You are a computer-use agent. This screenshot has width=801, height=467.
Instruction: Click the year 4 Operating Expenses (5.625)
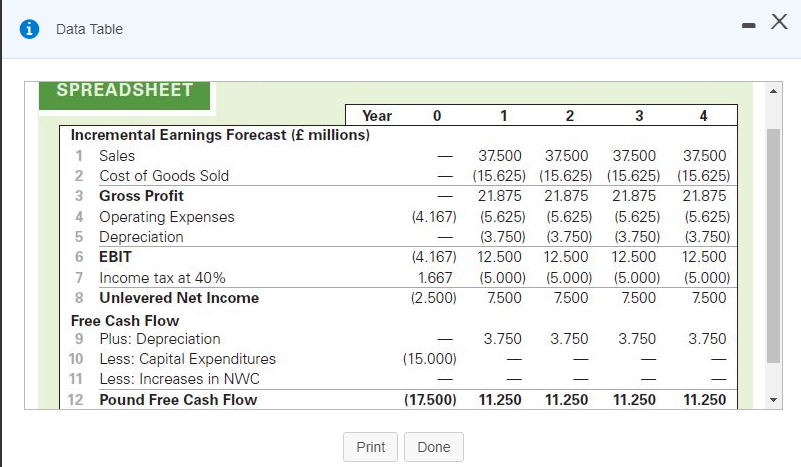pos(707,217)
